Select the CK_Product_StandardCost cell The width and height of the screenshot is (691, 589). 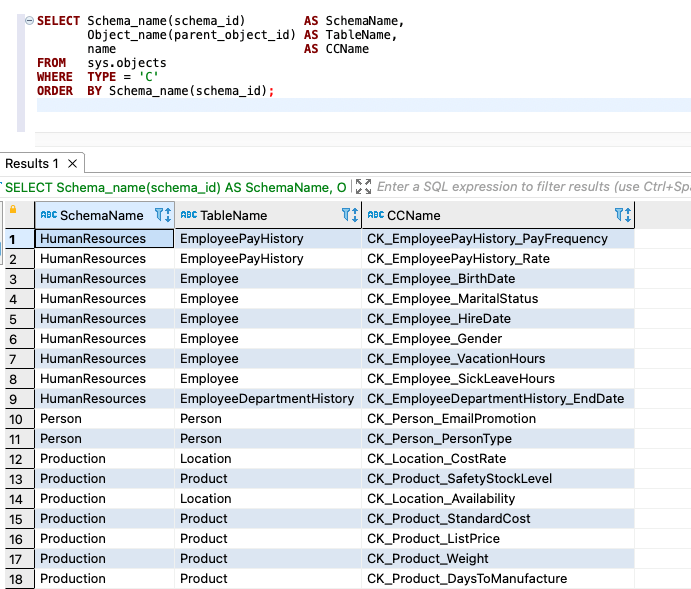click(498, 519)
